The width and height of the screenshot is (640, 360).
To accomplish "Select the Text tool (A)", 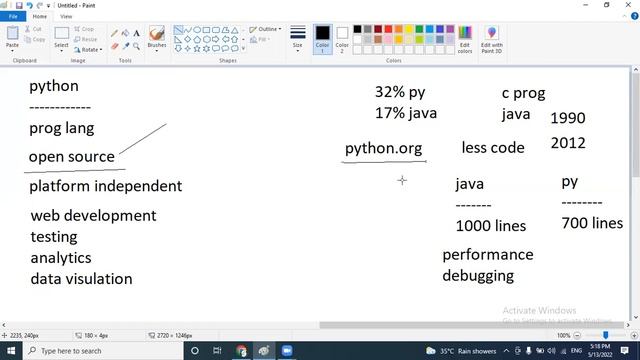I will tap(137, 33).
